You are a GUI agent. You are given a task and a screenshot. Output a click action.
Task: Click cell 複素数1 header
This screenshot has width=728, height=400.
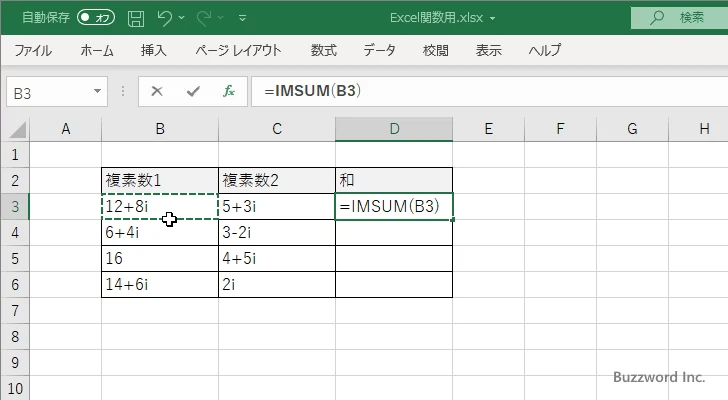pyautogui.click(x=160, y=181)
